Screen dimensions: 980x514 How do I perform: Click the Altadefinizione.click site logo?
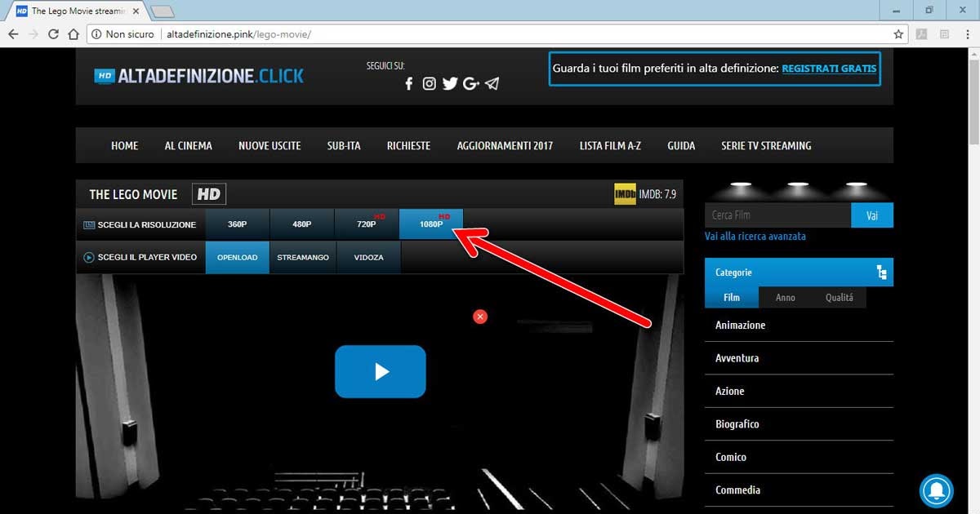point(198,76)
